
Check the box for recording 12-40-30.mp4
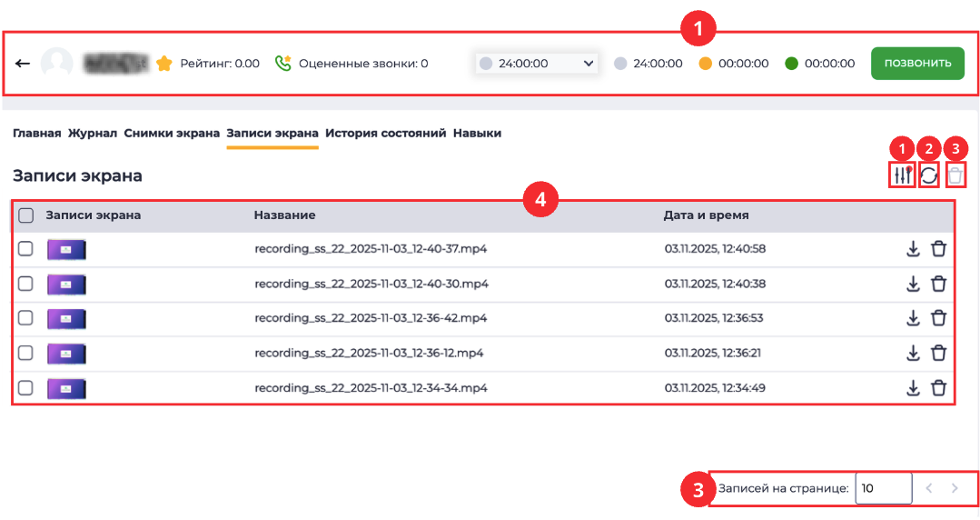pyautogui.click(x=25, y=285)
